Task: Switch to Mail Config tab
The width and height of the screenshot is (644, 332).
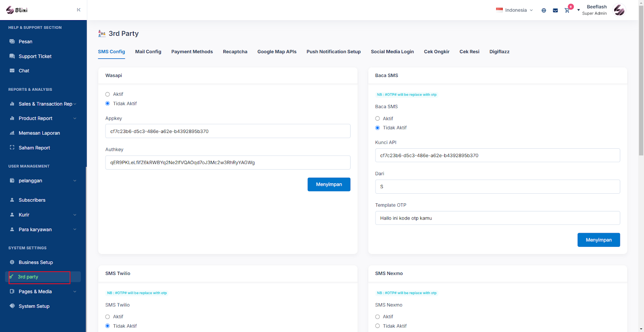Action: click(148, 51)
